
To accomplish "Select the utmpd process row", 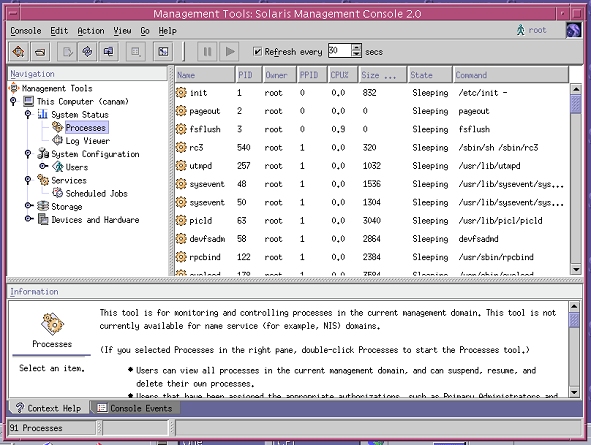I will coord(371,165).
